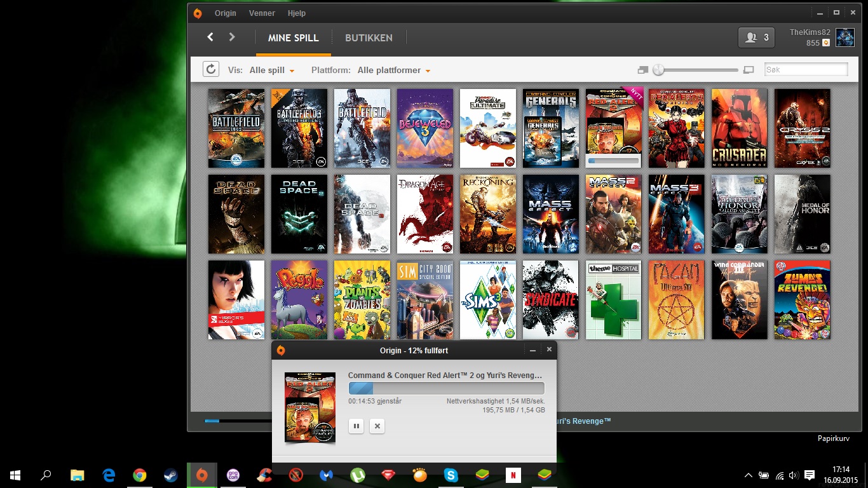Select the Syndicate game tile

[551, 300]
